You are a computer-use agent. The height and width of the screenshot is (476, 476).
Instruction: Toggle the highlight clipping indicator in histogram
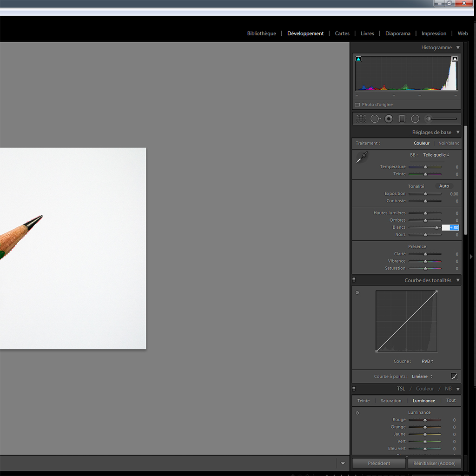[455, 59]
